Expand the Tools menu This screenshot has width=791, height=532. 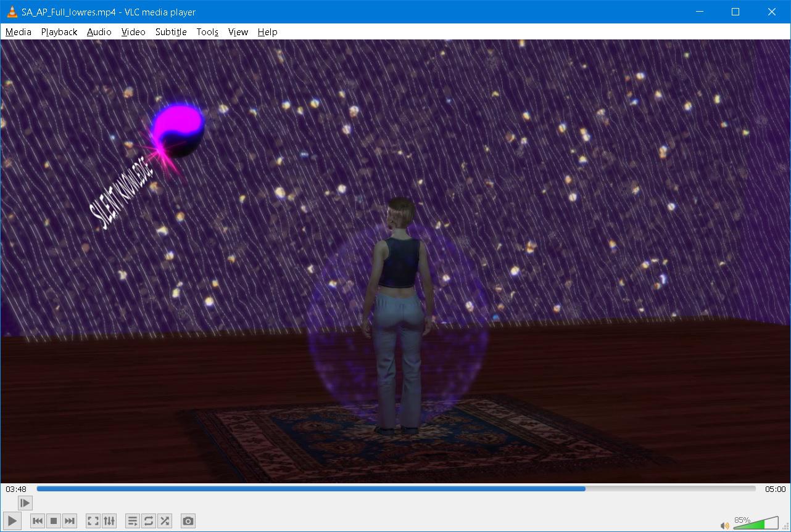207,32
